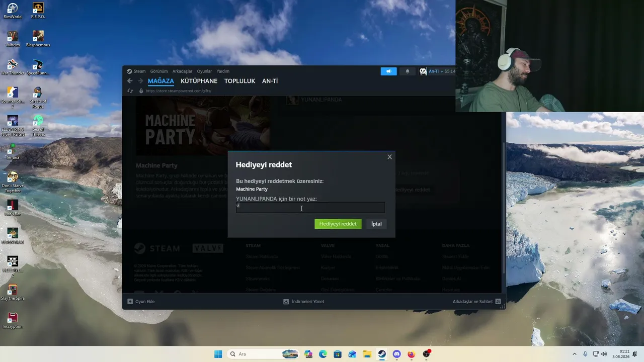Switch to the TOPLULUK tab
Image resolution: width=644 pixels, height=362 pixels.
tap(239, 81)
